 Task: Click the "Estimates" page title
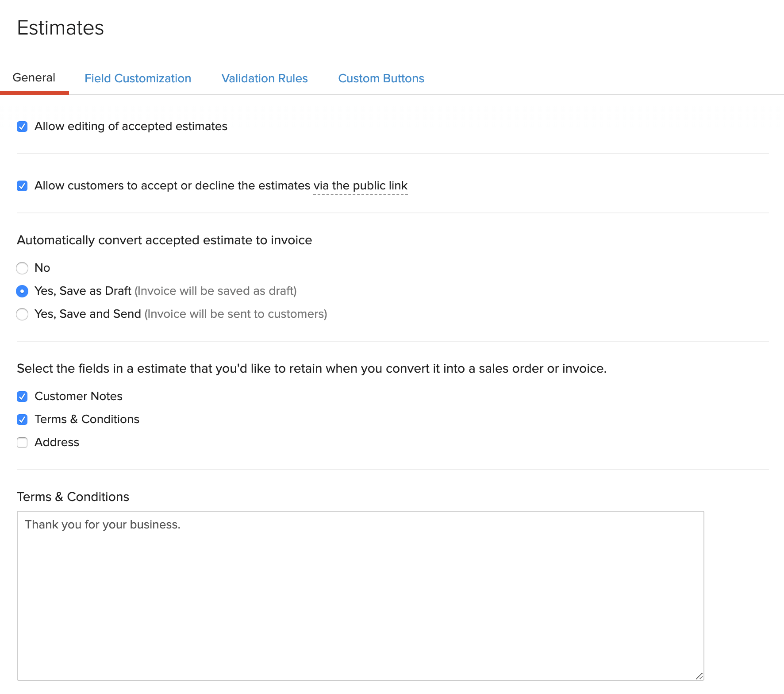[60, 27]
